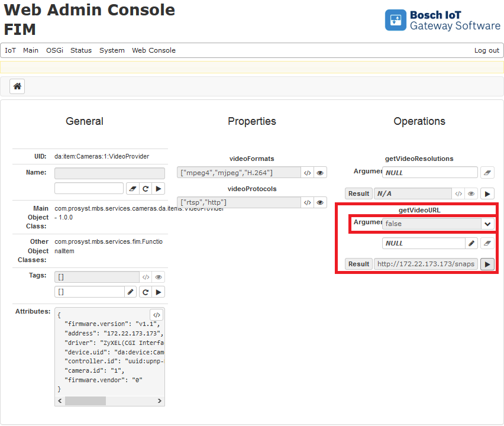Toggle code view of Attributes JSON
The height and width of the screenshot is (426, 504).
tap(156, 315)
